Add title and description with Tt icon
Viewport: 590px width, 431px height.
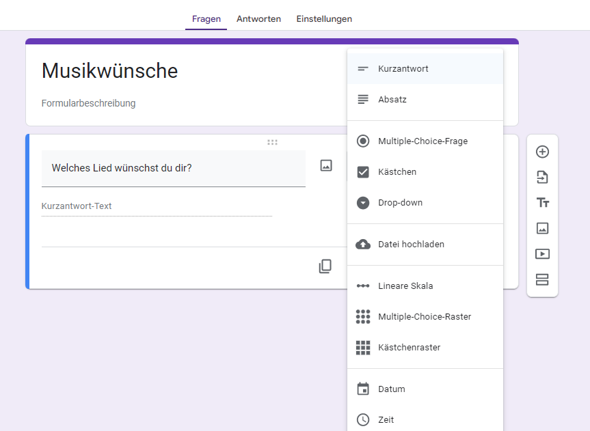tap(542, 203)
